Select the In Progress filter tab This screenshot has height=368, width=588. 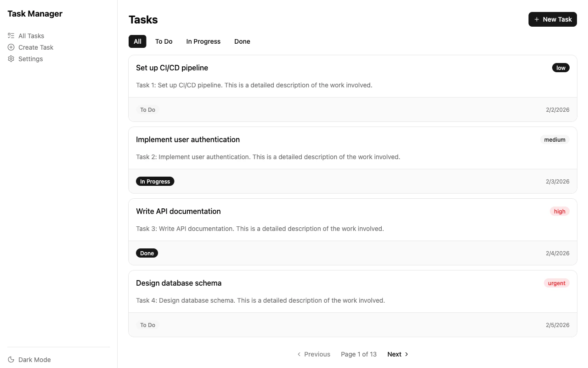pos(203,41)
